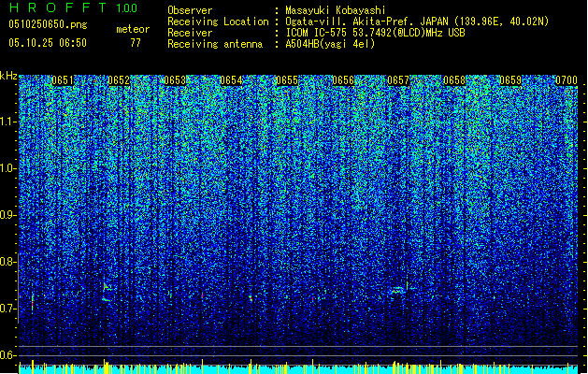Viewport: 588px width, 374px height.
Task: Click the meteor label above the count
Action: point(133,29)
